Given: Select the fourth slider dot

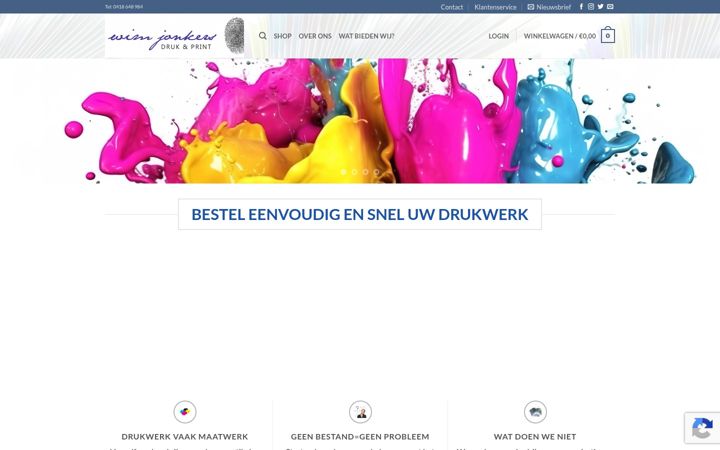Looking at the screenshot, I should [x=377, y=172].
